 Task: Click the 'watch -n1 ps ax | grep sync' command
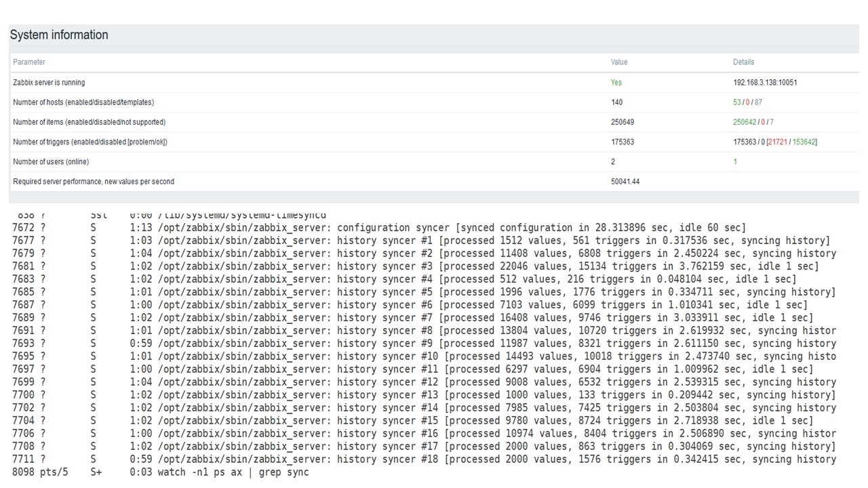[233, 472]
